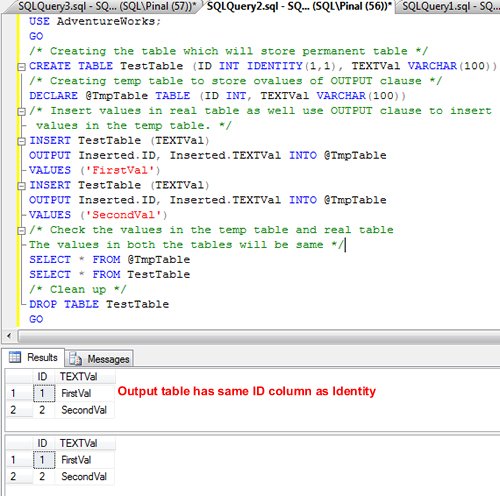Collapse the CREATE TABLE TestTable block
Screen dimensions: 500x496
(21, 67)
